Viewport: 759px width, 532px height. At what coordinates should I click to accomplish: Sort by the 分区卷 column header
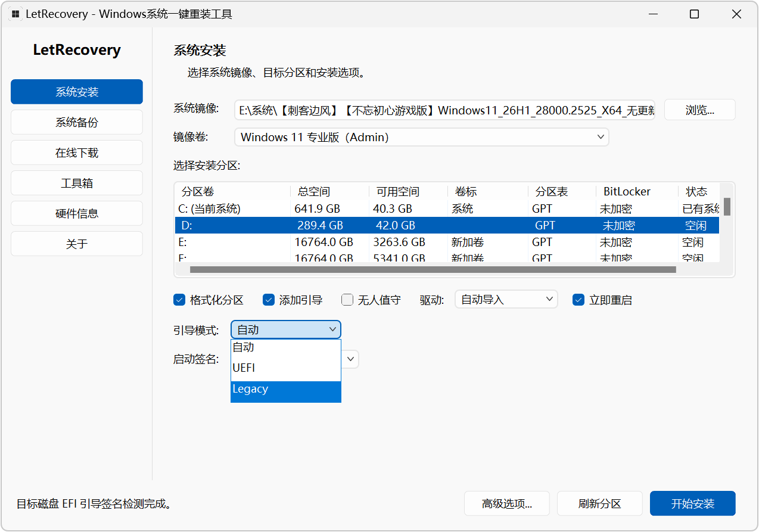pyautogui.click(x=233, y=191)
